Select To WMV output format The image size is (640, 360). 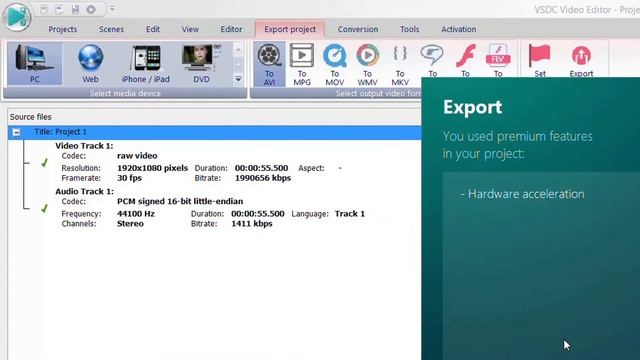click(x=367, y=64)
